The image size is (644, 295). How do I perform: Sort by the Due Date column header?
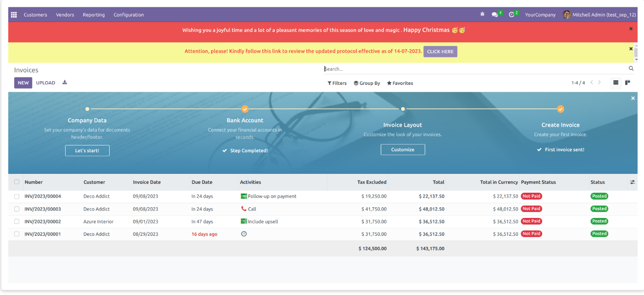pyautogui.click(x=202, y=182)
